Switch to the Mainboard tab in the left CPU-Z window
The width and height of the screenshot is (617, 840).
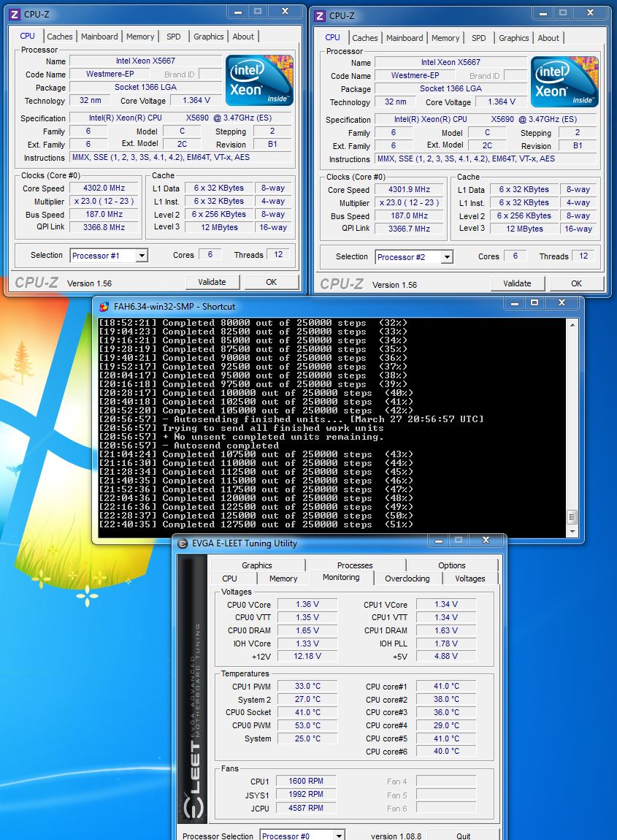pos(99,37)
